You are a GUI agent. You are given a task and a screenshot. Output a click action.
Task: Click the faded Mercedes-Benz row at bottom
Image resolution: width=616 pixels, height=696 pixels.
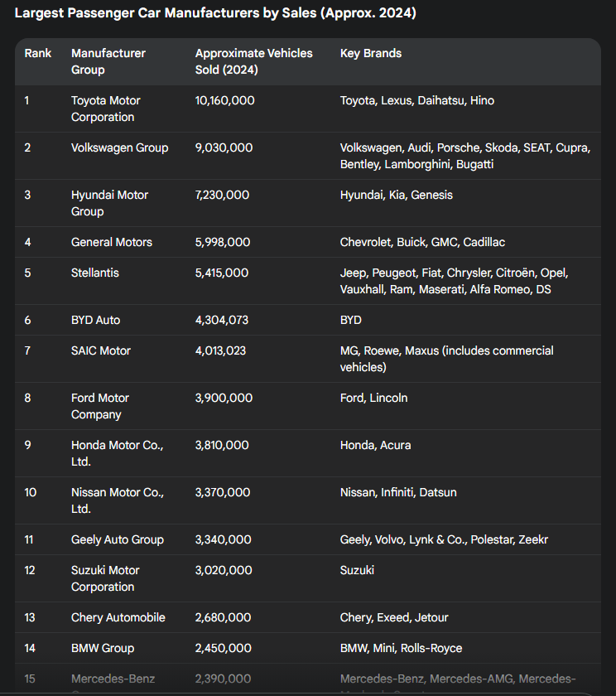click(113, 679)
